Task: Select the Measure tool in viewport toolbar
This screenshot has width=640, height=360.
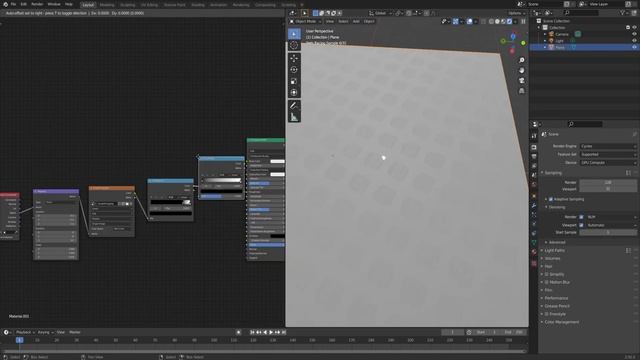Action: (294, 117)
